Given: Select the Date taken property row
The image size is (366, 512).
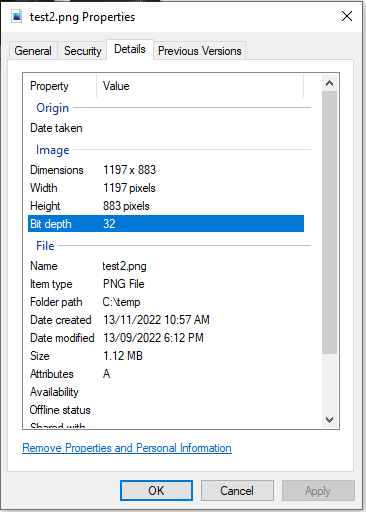Looking at the screenshot, I should coord(166,128).
